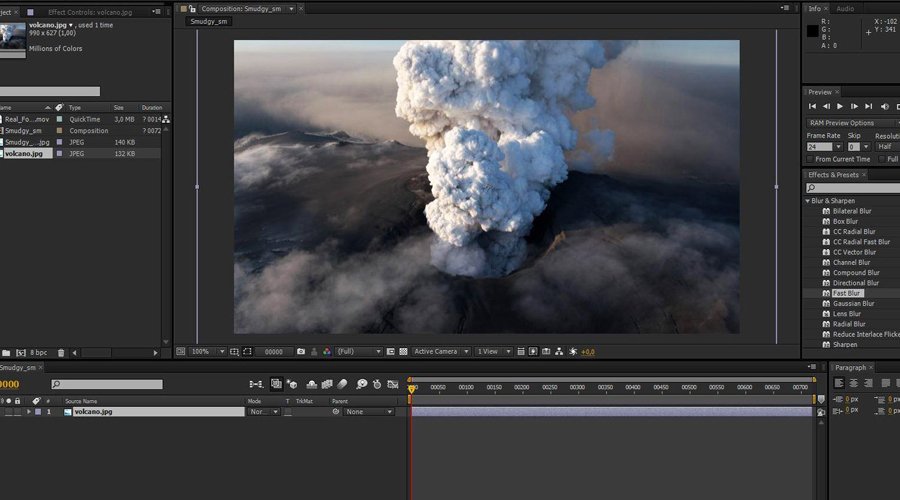Select the Effects & Presets panel tab

833,175
